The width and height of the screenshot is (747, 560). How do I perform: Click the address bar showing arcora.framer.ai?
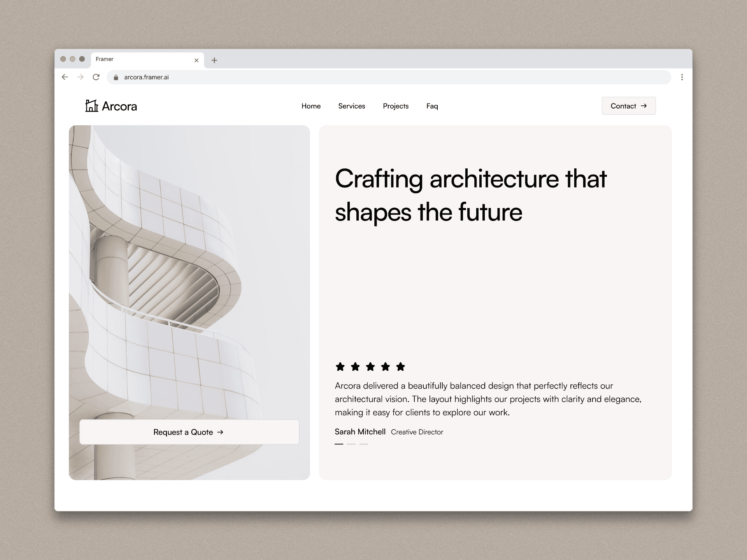[389, 77]
